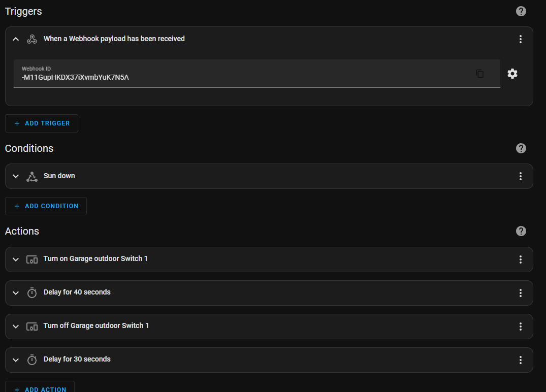Open help for Actions section

pyautogui.click(x=521, y=231)
